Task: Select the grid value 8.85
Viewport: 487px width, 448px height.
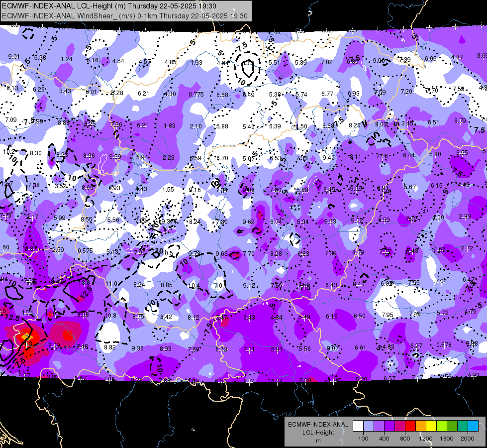Action: [x=167, y=285]
